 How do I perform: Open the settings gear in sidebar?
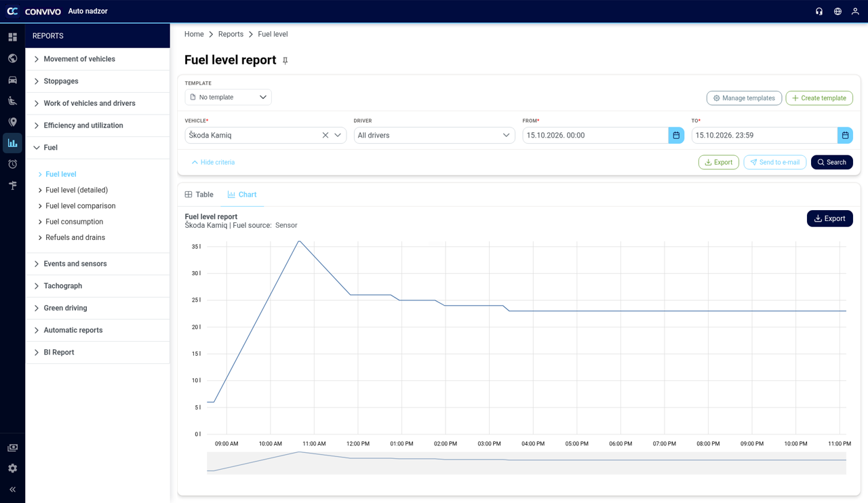point(12,468)
